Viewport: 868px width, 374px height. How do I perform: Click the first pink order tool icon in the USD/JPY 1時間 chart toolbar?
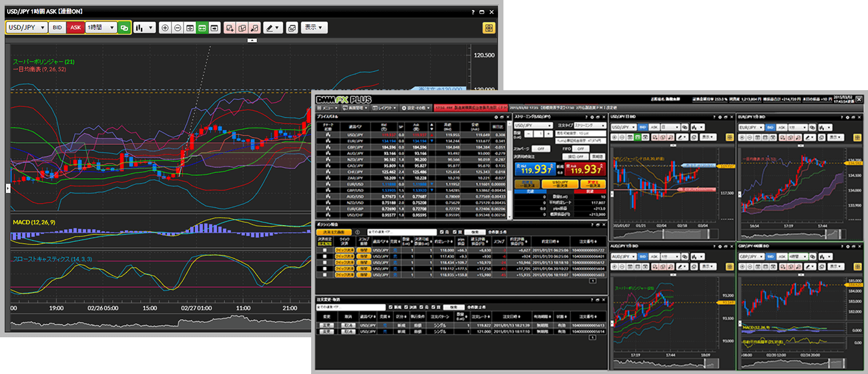click(230, 27)
